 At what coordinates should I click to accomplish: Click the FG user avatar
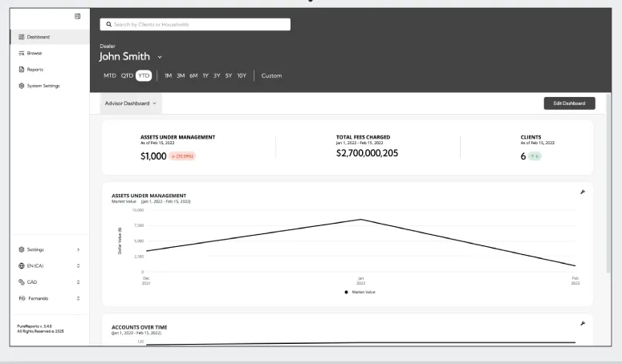[x=22, y=298]
